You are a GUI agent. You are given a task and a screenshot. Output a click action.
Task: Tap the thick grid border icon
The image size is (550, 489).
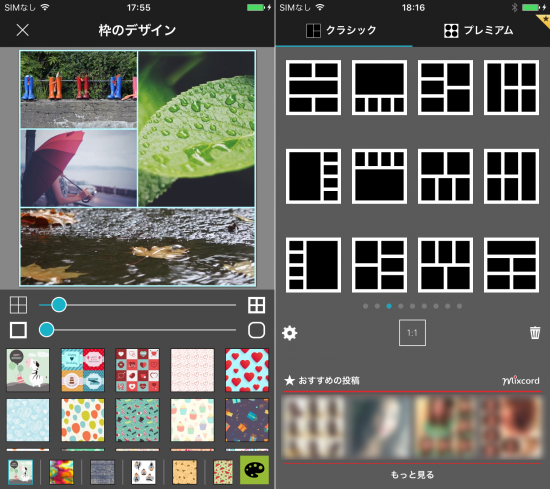(256, 305)
